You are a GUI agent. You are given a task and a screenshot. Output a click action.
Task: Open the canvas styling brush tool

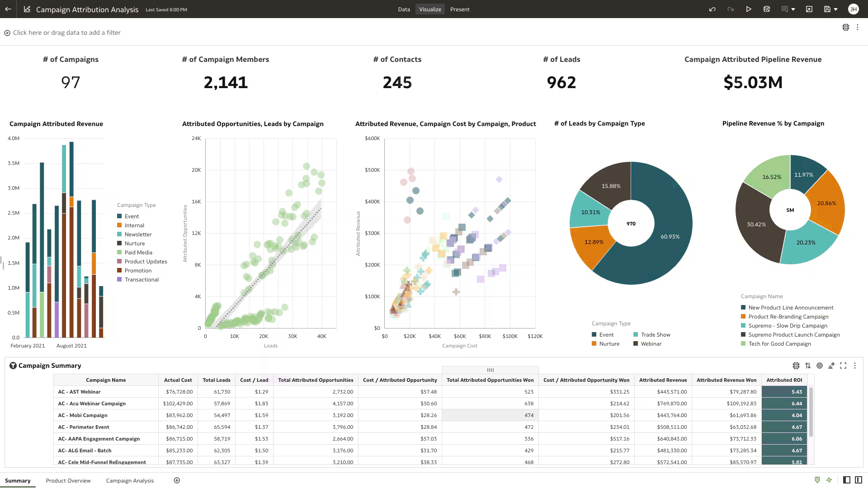(x=817, y=480)
